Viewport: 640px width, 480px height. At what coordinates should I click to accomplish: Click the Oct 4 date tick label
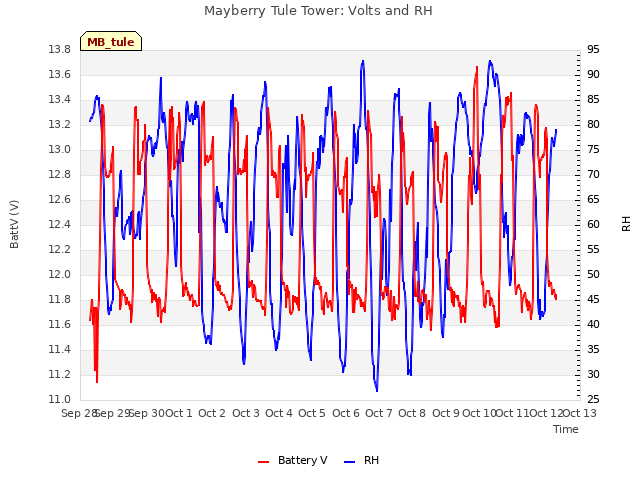coord(279,413)
